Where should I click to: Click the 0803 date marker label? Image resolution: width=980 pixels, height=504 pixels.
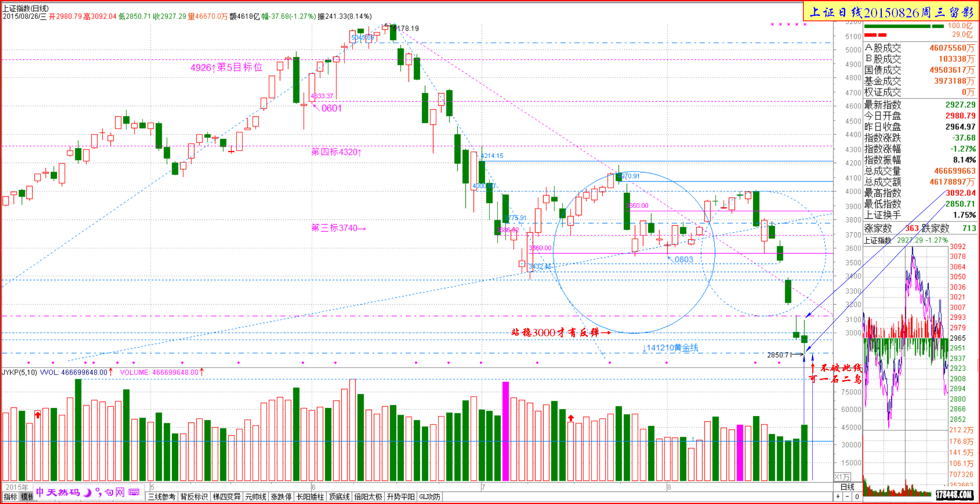tap(683, 260)
